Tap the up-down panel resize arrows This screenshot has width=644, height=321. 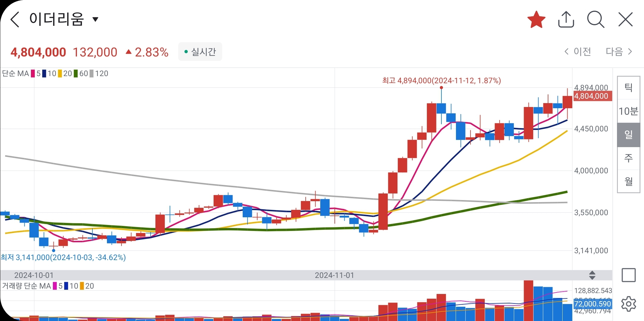(592, 275)
